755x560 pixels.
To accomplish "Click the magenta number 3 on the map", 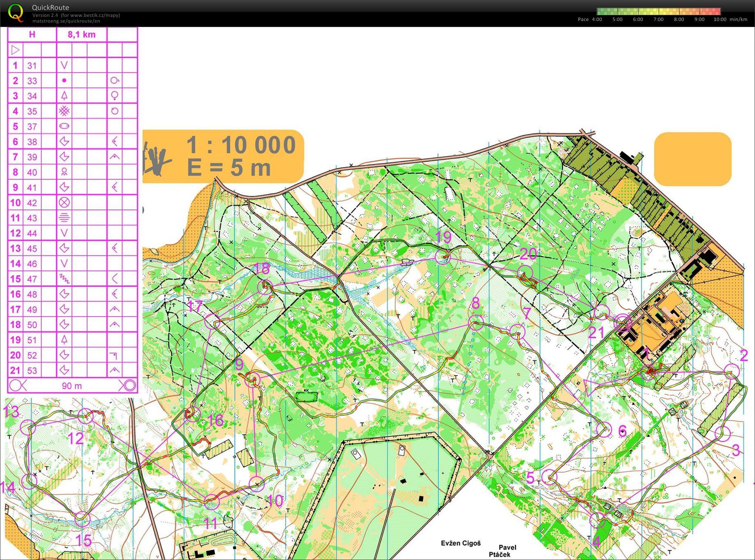I will pyautogui.click(x=736, y=450).
